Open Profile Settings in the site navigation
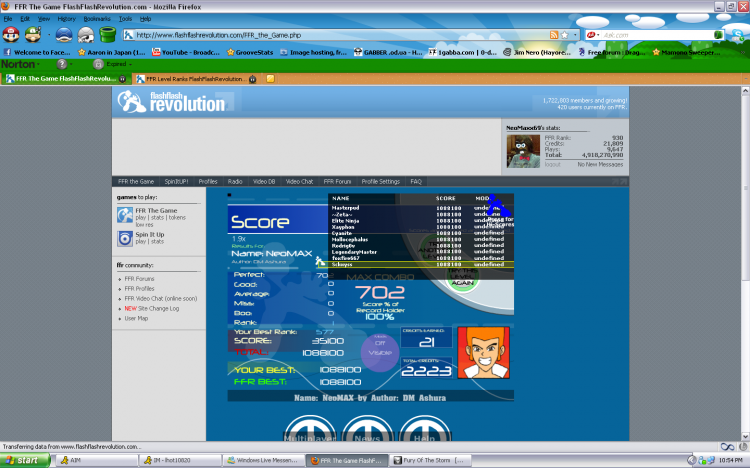 (x=381, y=181)
